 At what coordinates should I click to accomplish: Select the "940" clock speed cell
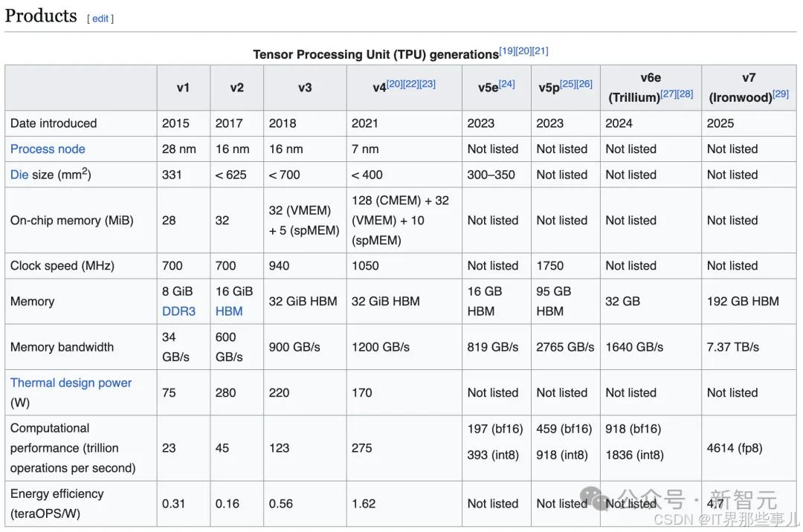pos(305,265)
